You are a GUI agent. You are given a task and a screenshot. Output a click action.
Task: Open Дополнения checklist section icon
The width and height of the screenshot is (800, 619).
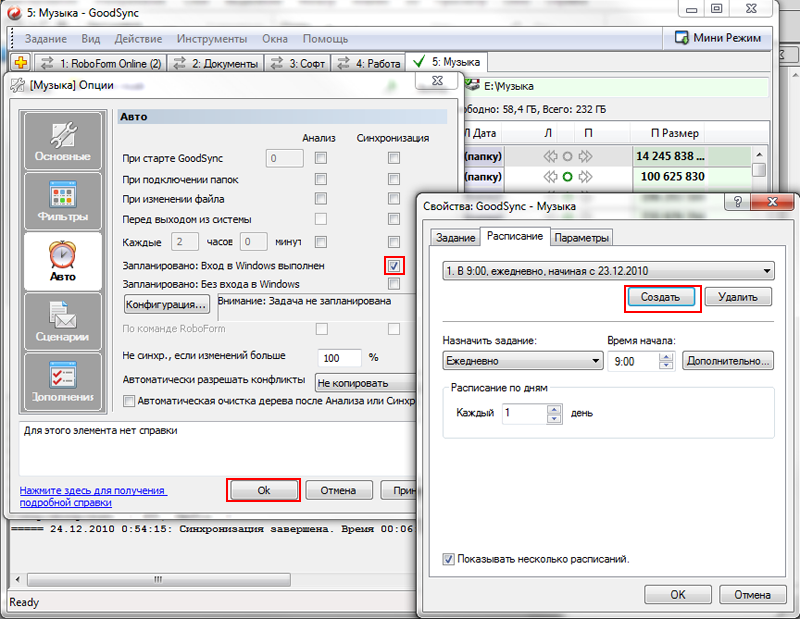(63, 382)
